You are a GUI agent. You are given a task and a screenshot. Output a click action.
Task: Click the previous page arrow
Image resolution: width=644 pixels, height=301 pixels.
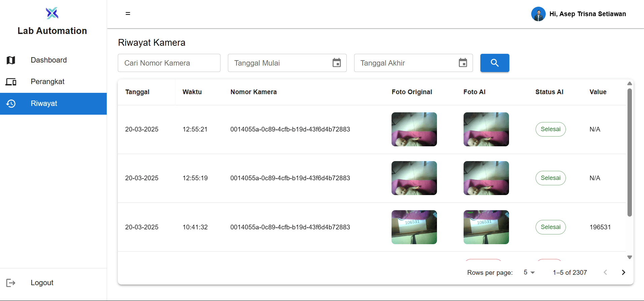click(x=605, y=272)
